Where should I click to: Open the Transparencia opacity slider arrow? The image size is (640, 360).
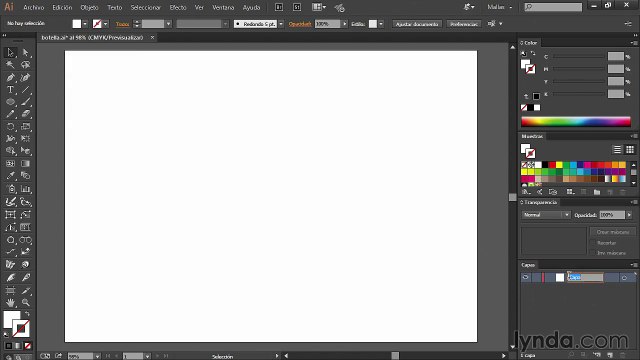click(x=629, y=215)
